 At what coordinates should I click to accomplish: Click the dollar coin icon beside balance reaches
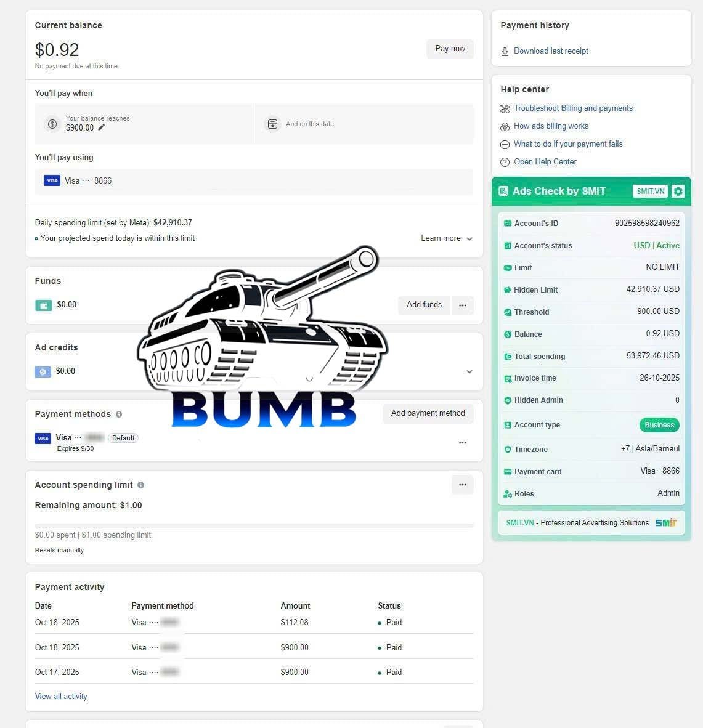coord(52,124)
